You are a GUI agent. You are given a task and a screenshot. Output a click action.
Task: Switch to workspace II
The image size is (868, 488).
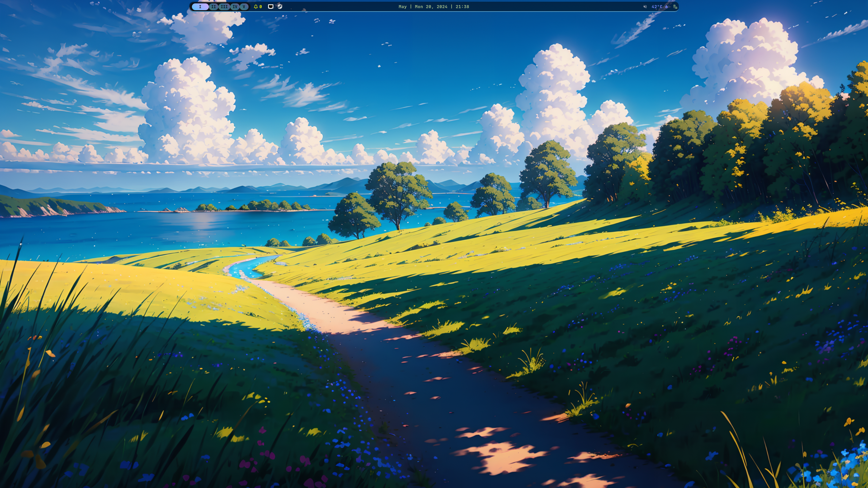point(213,6)
